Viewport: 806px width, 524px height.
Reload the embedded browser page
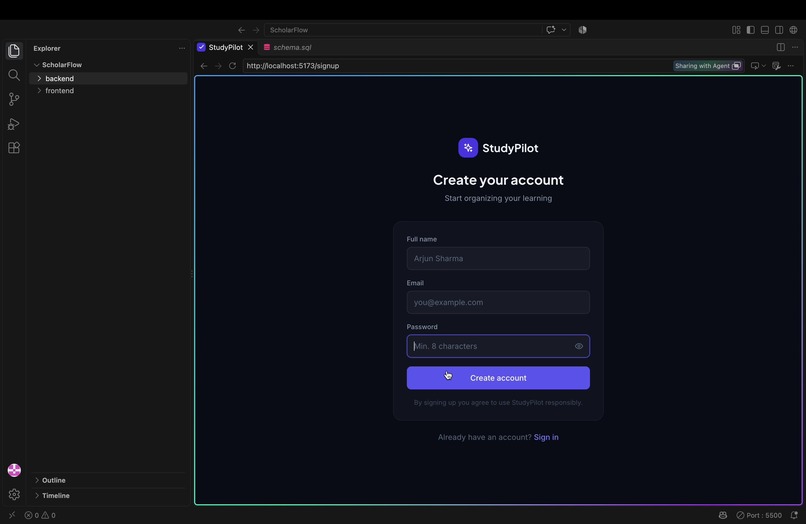(x=232, y=66)
